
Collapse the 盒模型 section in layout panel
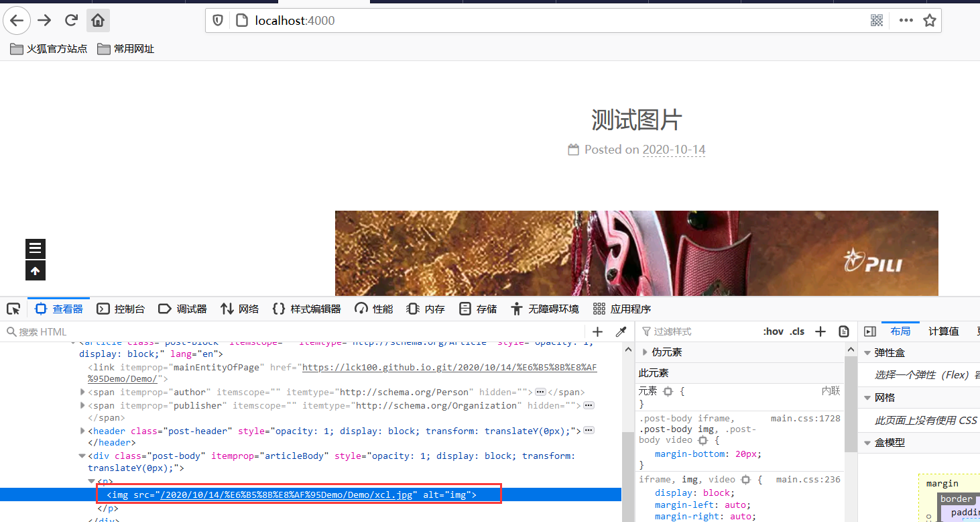(867, 441)
